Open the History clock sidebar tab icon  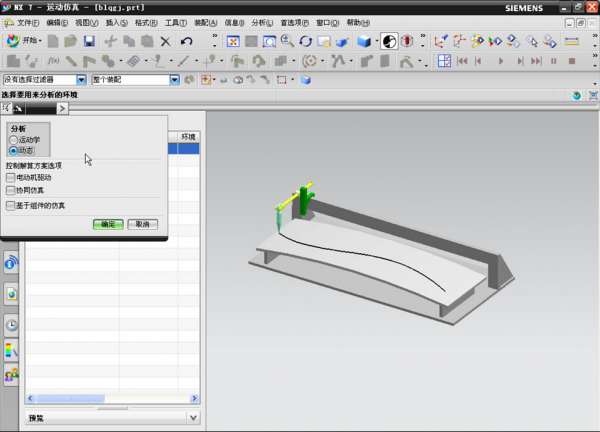[11, 325]
